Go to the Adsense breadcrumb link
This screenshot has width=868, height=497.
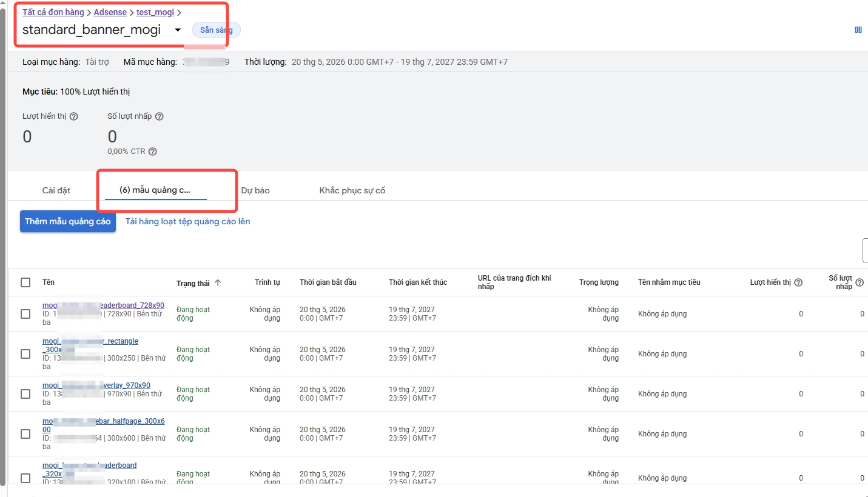point(110,12)
